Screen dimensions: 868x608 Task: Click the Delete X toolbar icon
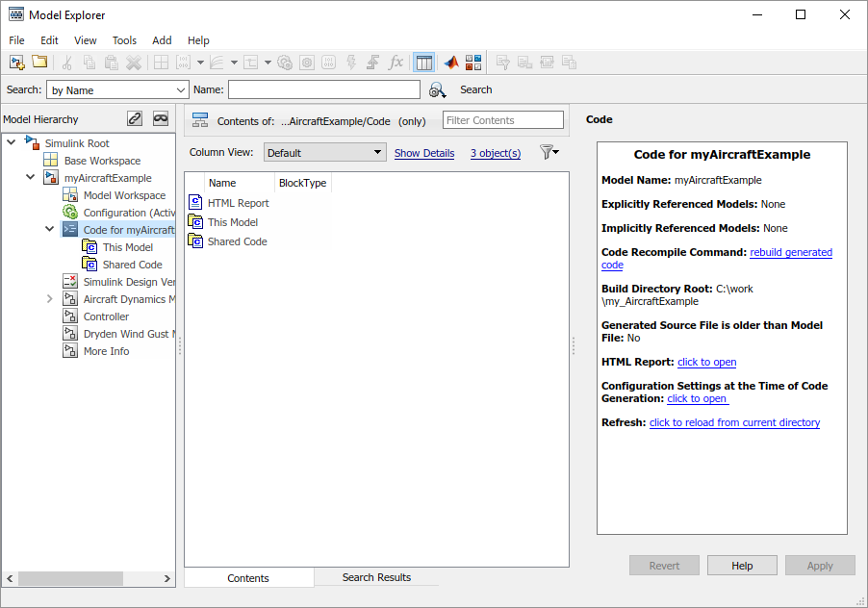[x=134, y=63]
